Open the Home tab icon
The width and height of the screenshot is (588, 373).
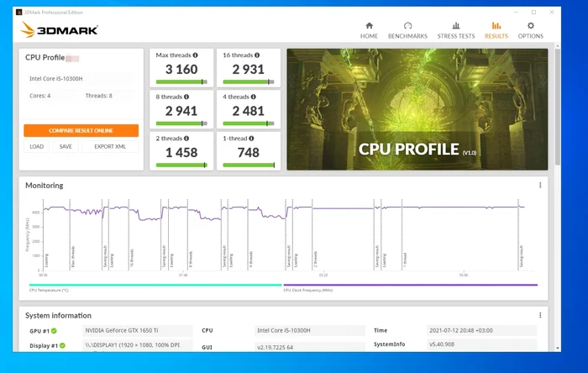coord(369,25)
